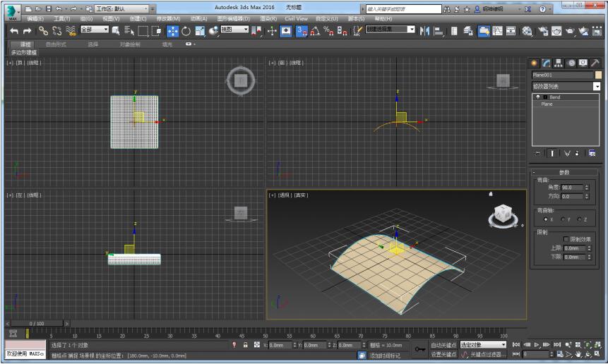Image resolution: width=608 pixels, height=364 pixels.
Task: Select the Z bend axis radio button
Action: pyautogui.click(x=579, y=219)
